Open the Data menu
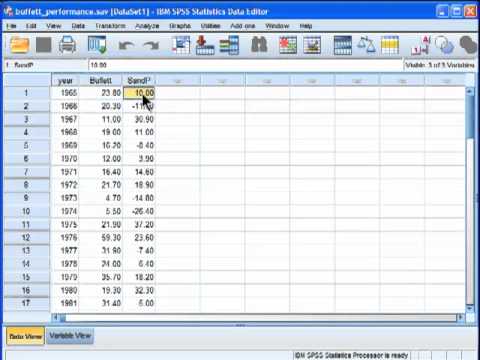Image resolution: width=480 pixels, height=360 pixels. click(78, 26)
